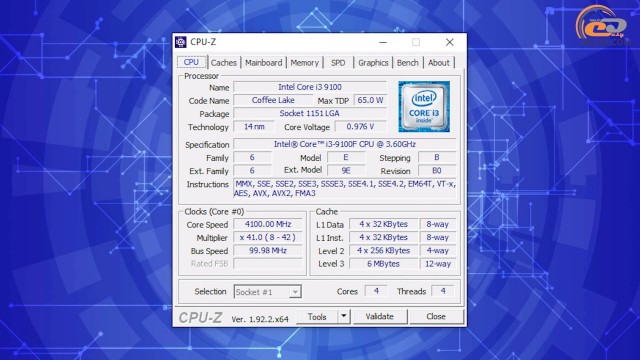Click the L1 Inst. 4 x 32 KBytes value
The image size is (640, 360).
(383, 237)
